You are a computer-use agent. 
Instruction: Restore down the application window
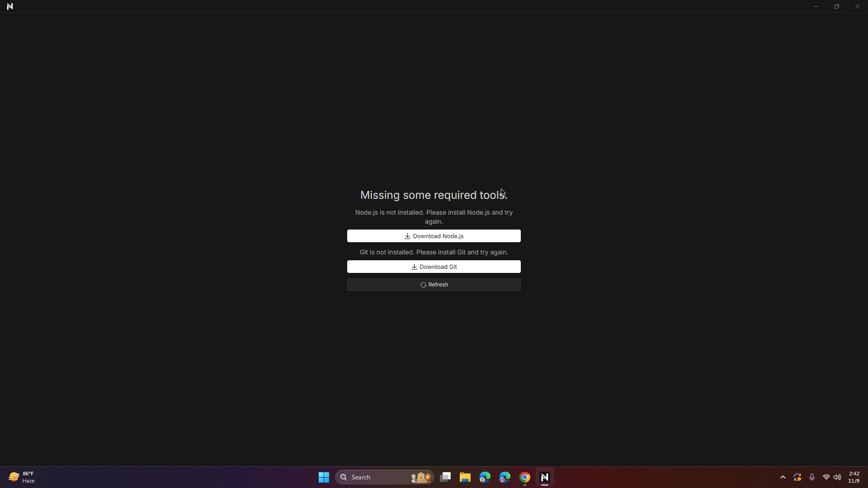[837, 6]
